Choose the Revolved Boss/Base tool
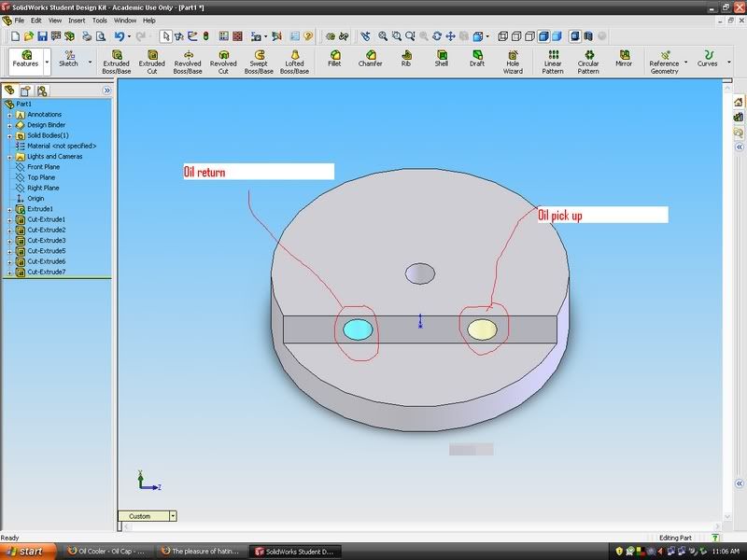This screenshot has width=747, height=560. [188, 62]
